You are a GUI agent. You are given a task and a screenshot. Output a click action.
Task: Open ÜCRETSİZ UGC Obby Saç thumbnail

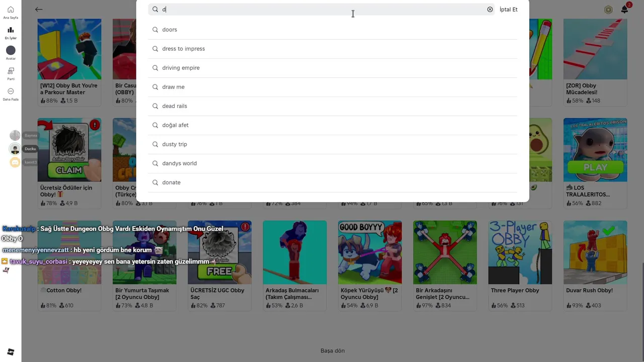219,252
